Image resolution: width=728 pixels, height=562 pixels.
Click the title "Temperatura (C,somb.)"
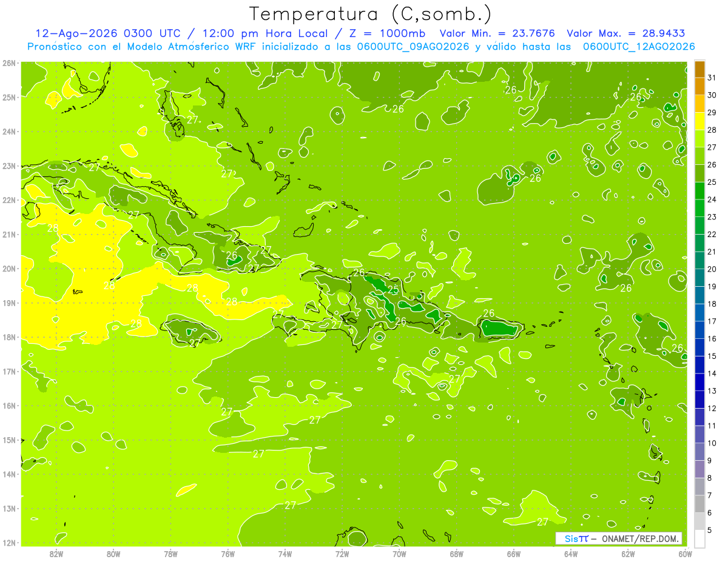click(370, 14)
